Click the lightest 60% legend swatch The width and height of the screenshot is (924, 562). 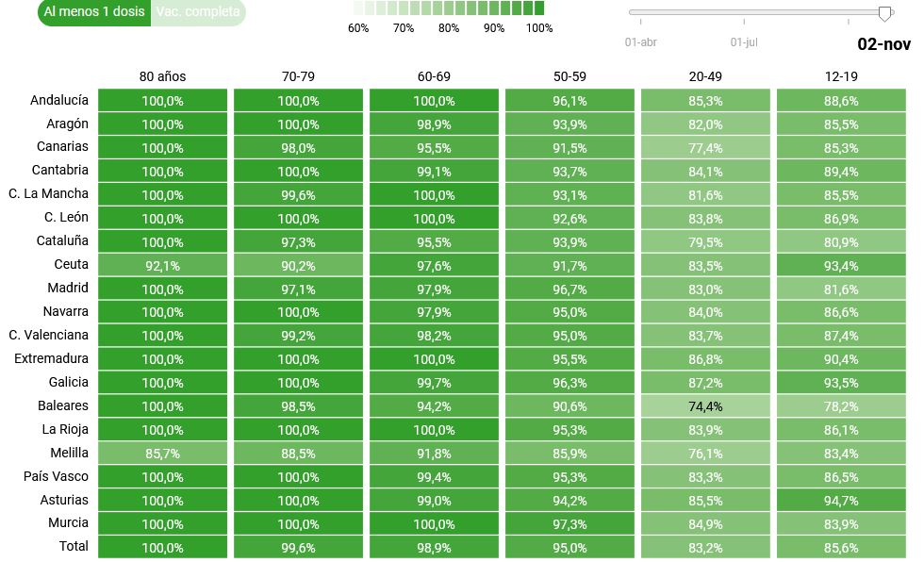359,8
